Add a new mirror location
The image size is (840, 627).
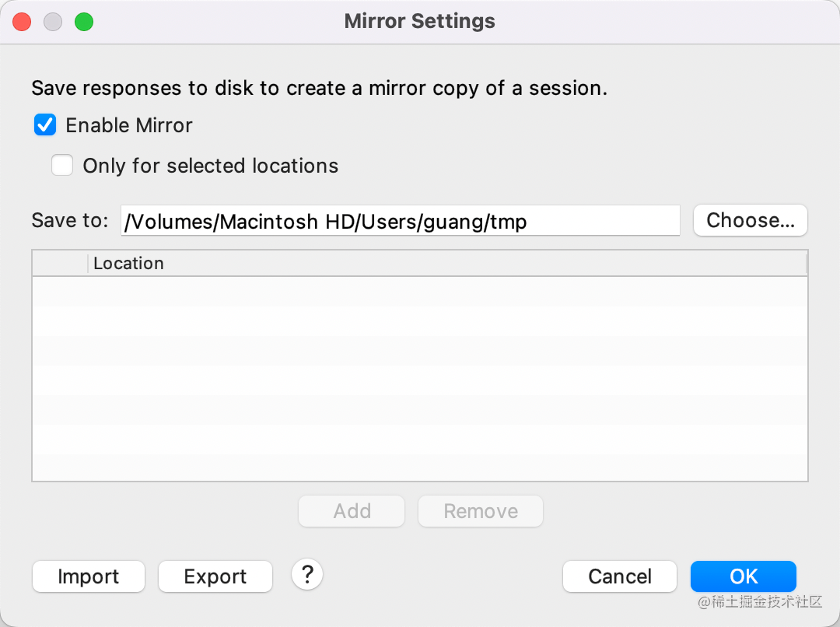[352, 511]
